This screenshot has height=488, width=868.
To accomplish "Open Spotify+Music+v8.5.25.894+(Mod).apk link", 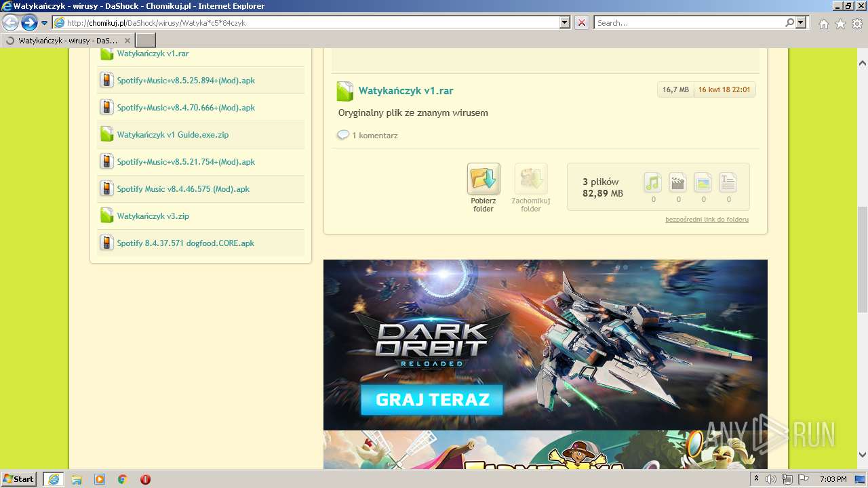I will pyautogui.click(x=186, y=80).
